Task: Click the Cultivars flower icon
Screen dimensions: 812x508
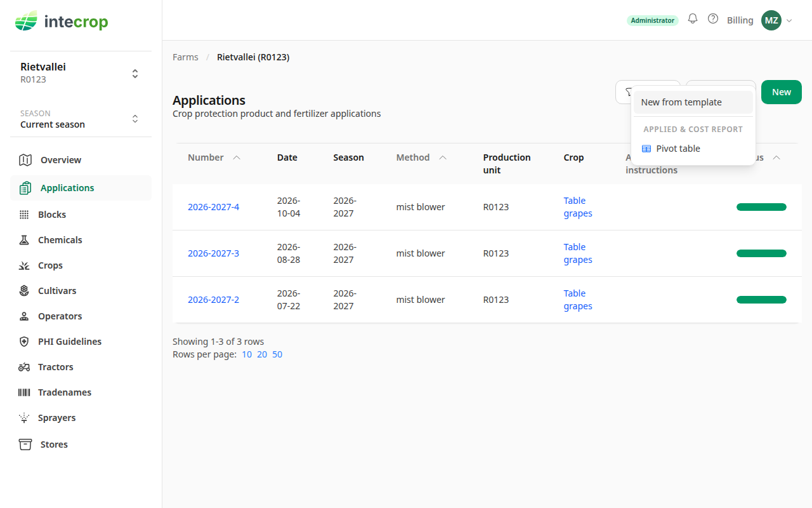Action: 24,291
